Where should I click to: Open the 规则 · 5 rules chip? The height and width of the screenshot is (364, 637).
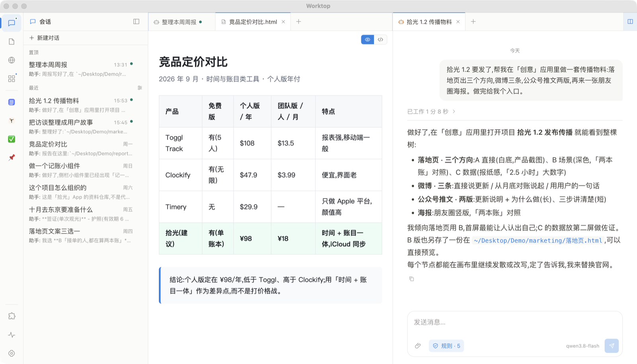446,346
